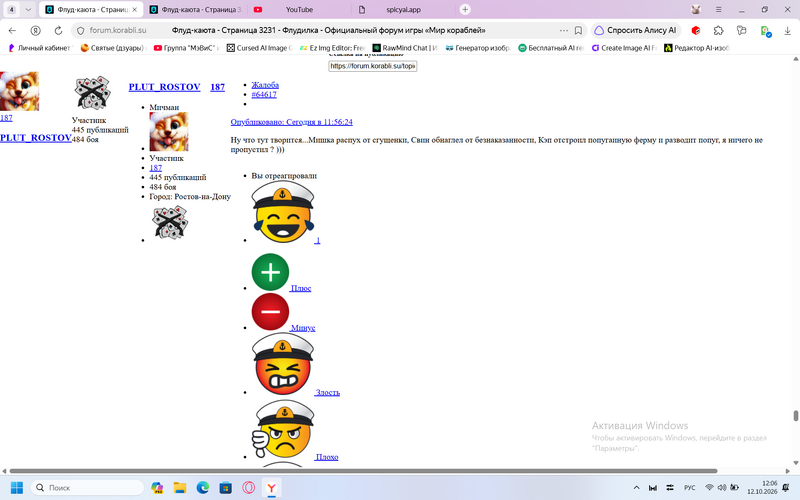Click the taskbar Поиск search box
This screenshot has width=800, height=500.
pos(87,488)
